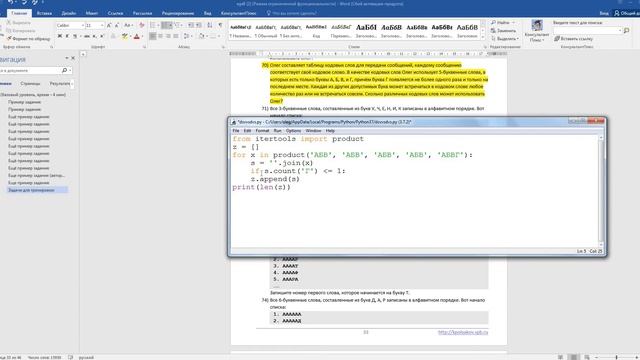Open the font size dropdown
Image resolution: width=640 pixels, height=360 pixels.
pos(102,25)
